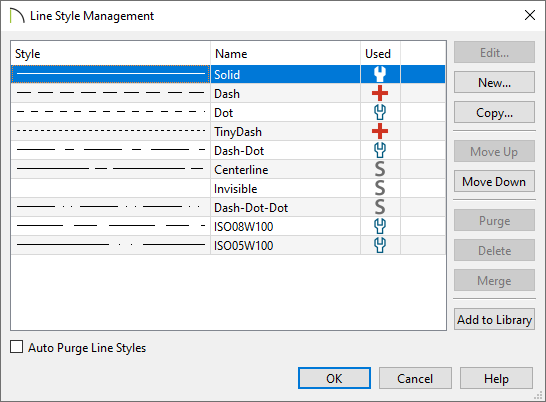The height and width of the screenshot is (402, 546).
Task: Click the red plus icon beside Dash
Action: pyautogui.click(x=380, y=93)
